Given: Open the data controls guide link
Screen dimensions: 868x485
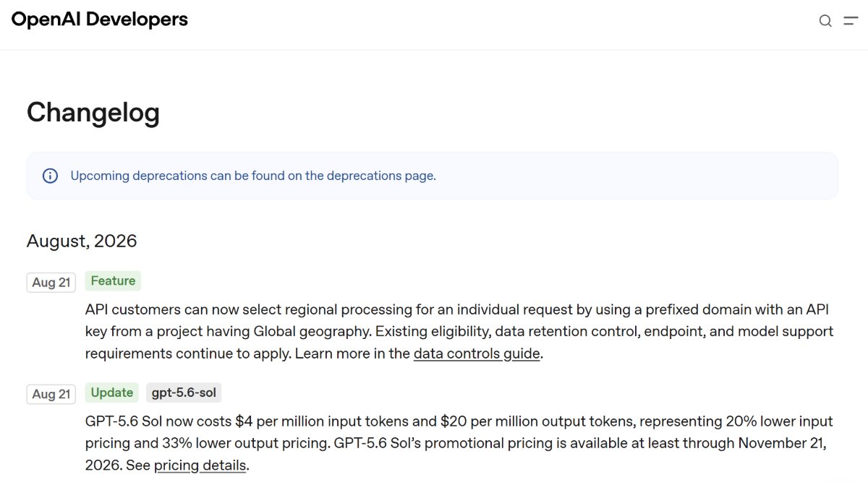Looking at the screenshot, I should (477, 354).
